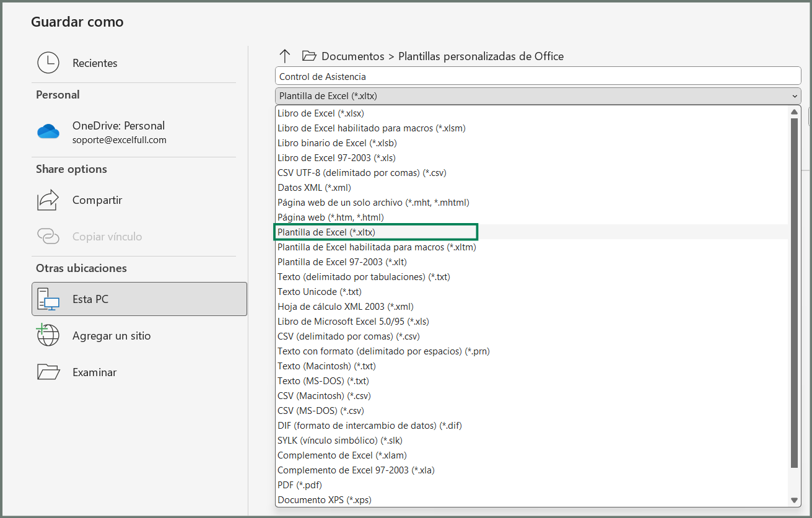Screen dimensions: 812x518
Task: Click the Agregar un sitio globe icon
Action: click(48, 335)
